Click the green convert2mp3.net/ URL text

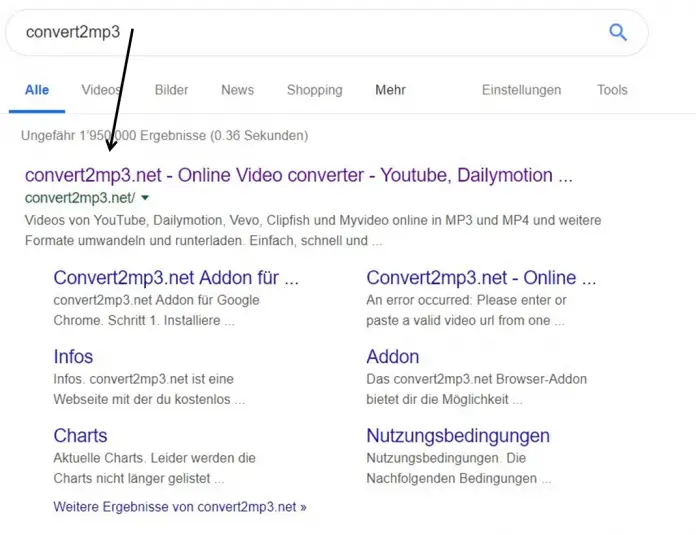(79, 198)
